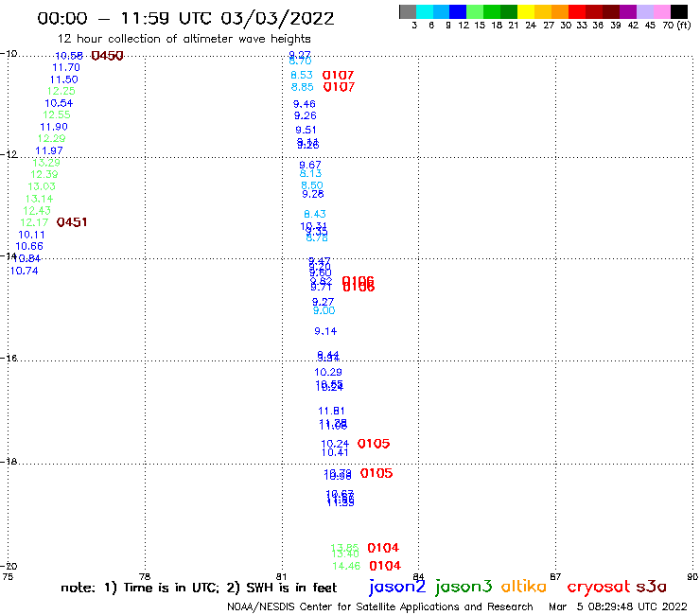Click the wave height value '10.11'
This screenshot has width=700, height=615.
tap(31, 235)
